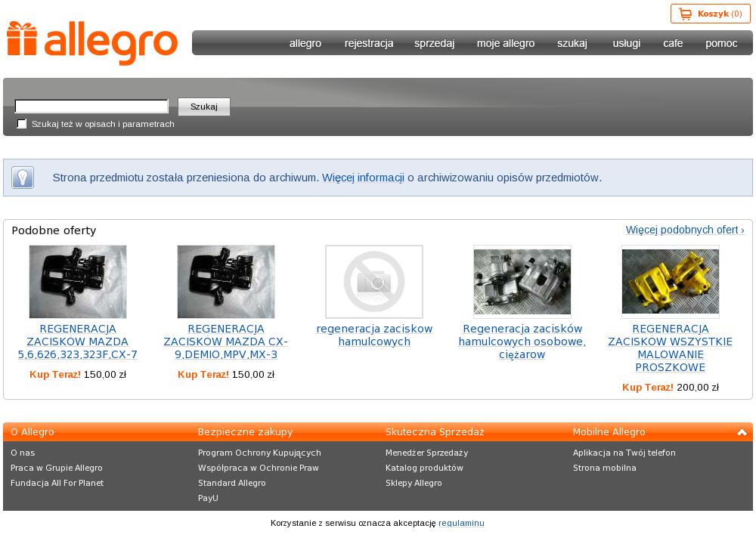Click Standard Allegro footer link

(x=232, y=483)
